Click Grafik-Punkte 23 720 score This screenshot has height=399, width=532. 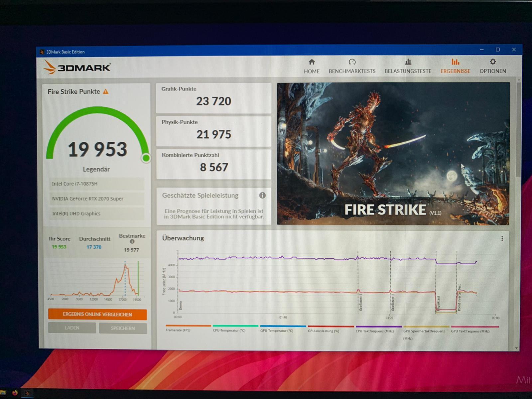coord(213,101)
